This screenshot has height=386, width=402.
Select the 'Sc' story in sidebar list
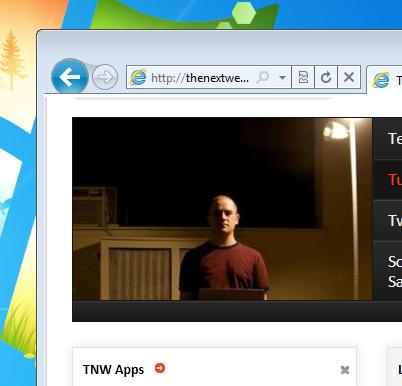pyautogui.click(x=387, y=271)
